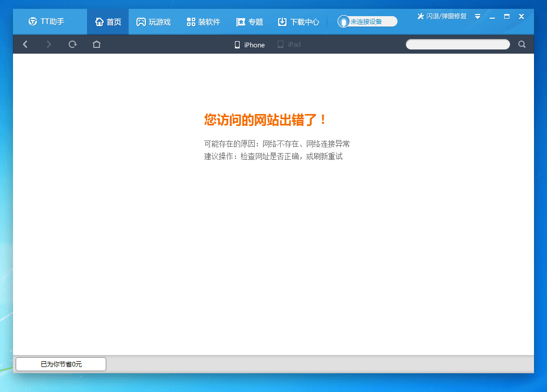Navigate back with the back arrow
This screenshot has width=547, height=392.
click(x=25, y=44)
